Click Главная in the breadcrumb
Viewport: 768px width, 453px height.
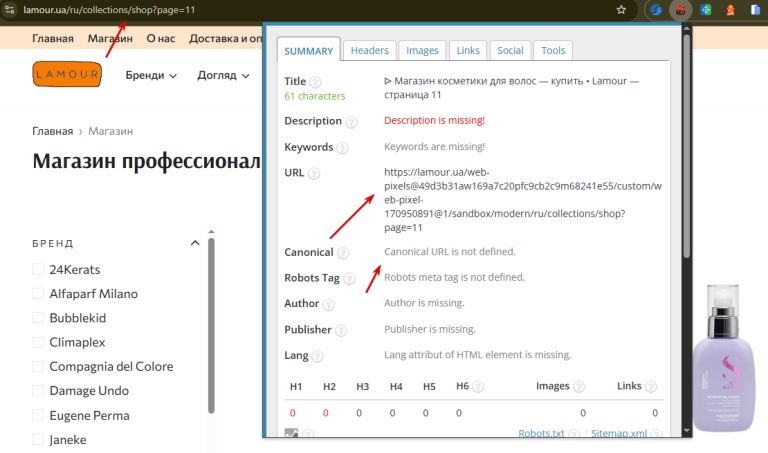point(52,131)
